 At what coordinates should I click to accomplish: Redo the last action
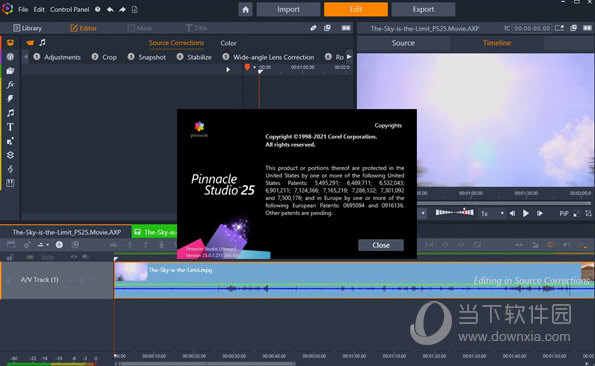point(122,9)
